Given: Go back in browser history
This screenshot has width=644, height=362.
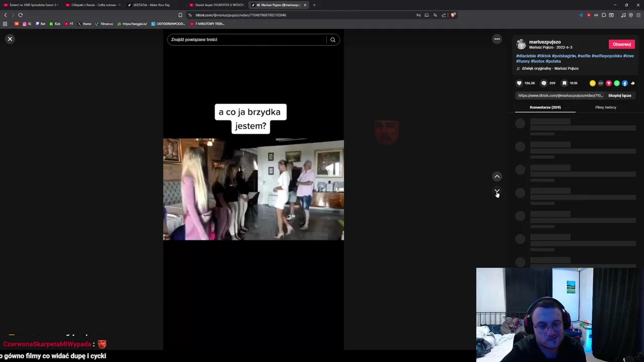Looking at the screenshot, I should (6, 15).
